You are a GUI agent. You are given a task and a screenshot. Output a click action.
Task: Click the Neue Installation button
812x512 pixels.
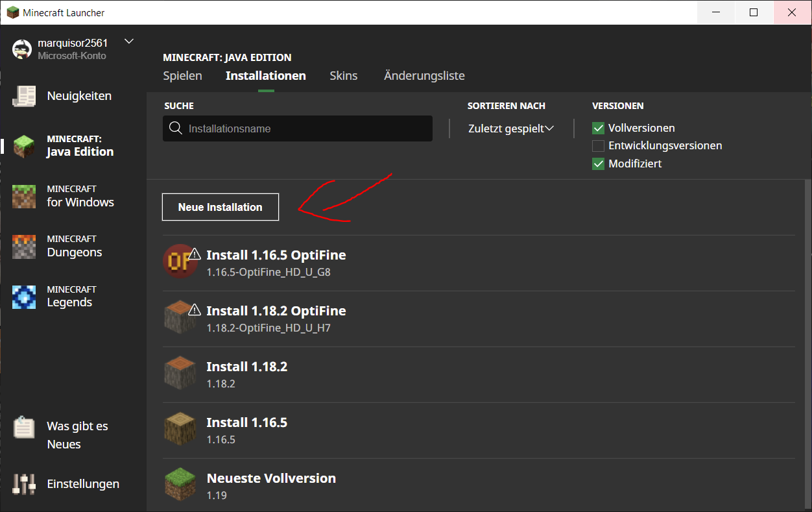coord(221,207)
